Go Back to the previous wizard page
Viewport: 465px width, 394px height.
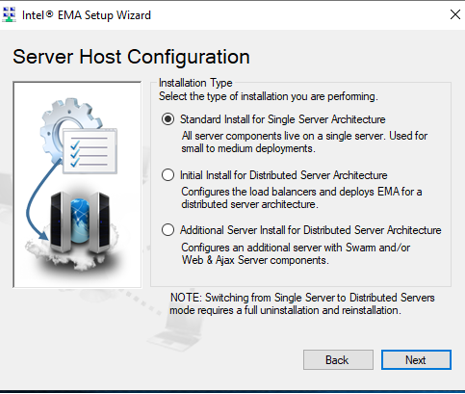338,360
